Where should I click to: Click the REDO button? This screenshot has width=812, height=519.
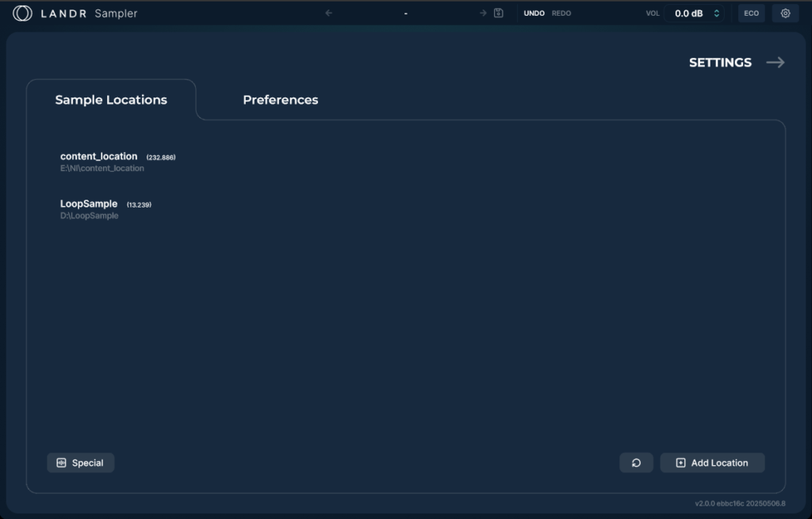click(561, 13)
